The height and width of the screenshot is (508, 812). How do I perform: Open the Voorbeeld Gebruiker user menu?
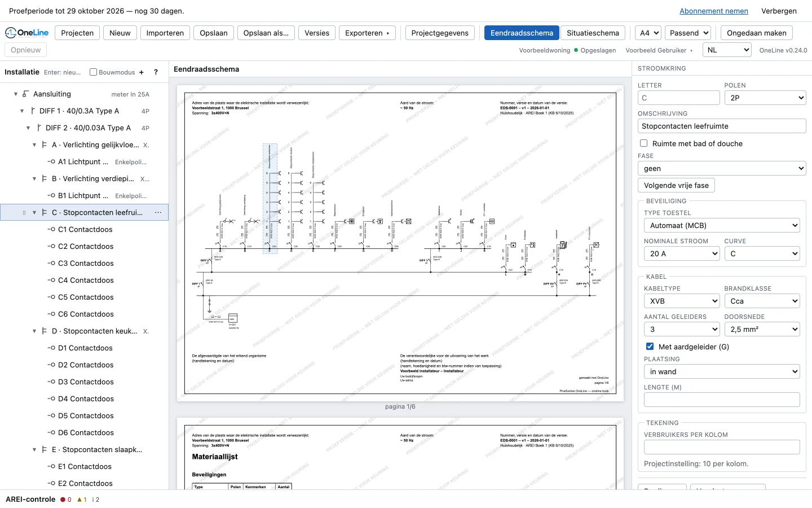point(659,50)
